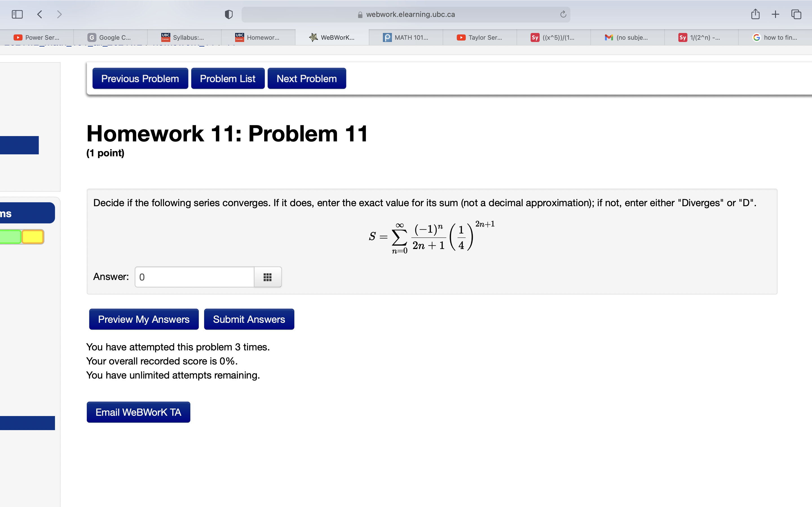Open a new tab with plus icon
812x507 pixels.
[x=775, y=14]
